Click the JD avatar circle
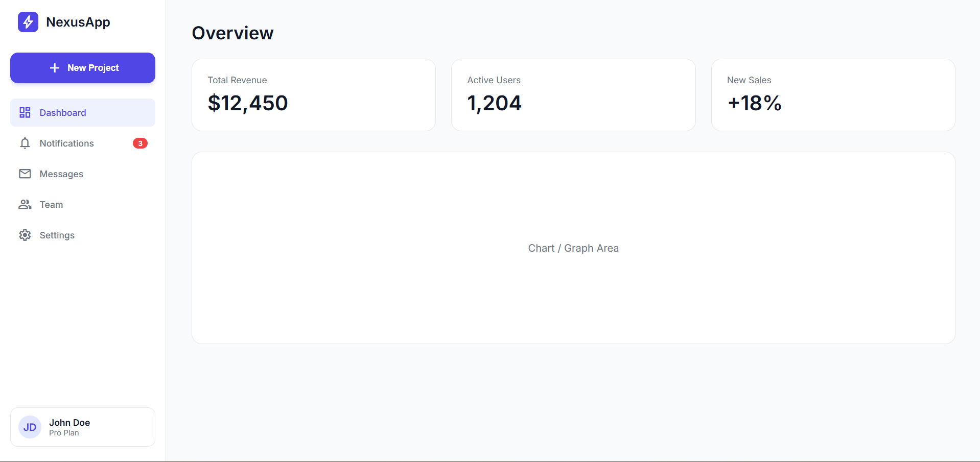This screenshot has height=462, width=980. click(30, 427)
